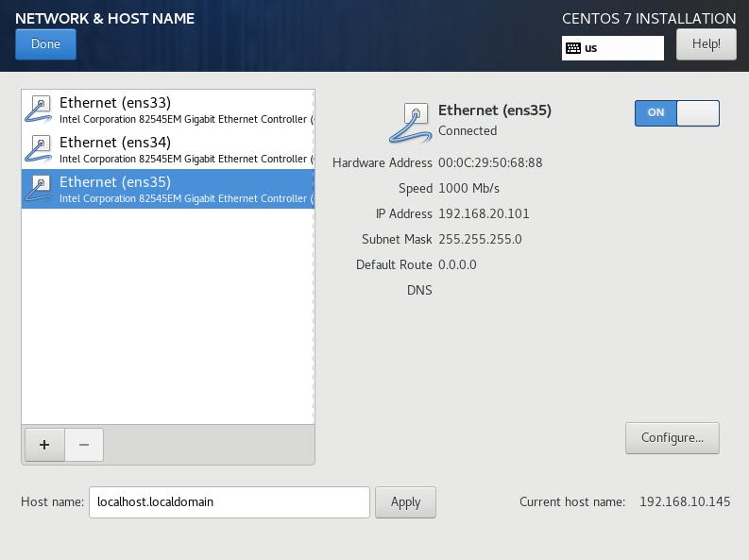Screen dimensions: 749x560
Task: Select Ethernet (ens34) in device list
Action: point(170,149)
